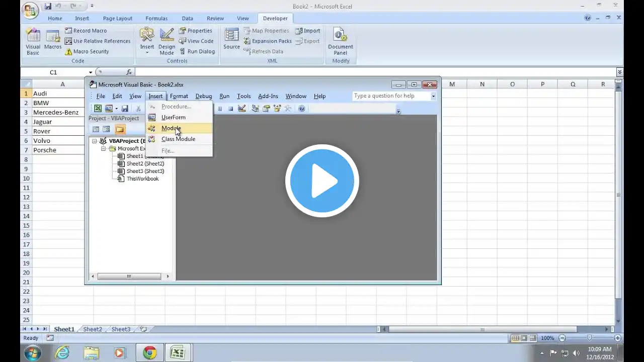Open Google Chrome from the taskbar
This screenshot has height=362, width=644.
pos(149,353)
